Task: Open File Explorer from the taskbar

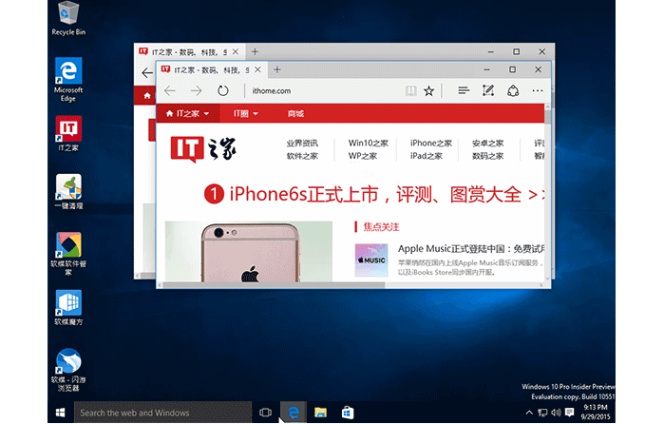Action: tap(321, 412)
